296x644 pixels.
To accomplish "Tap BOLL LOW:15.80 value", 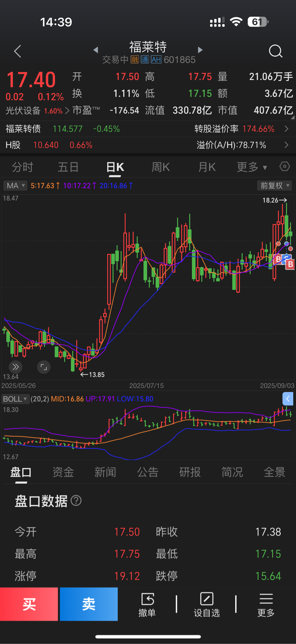I will 135,399.
